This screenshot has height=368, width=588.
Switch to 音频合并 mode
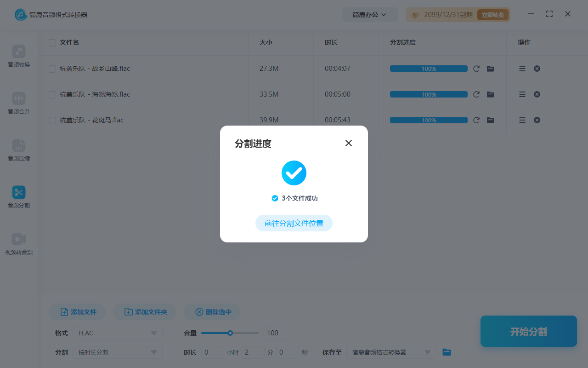click(18, 103)
